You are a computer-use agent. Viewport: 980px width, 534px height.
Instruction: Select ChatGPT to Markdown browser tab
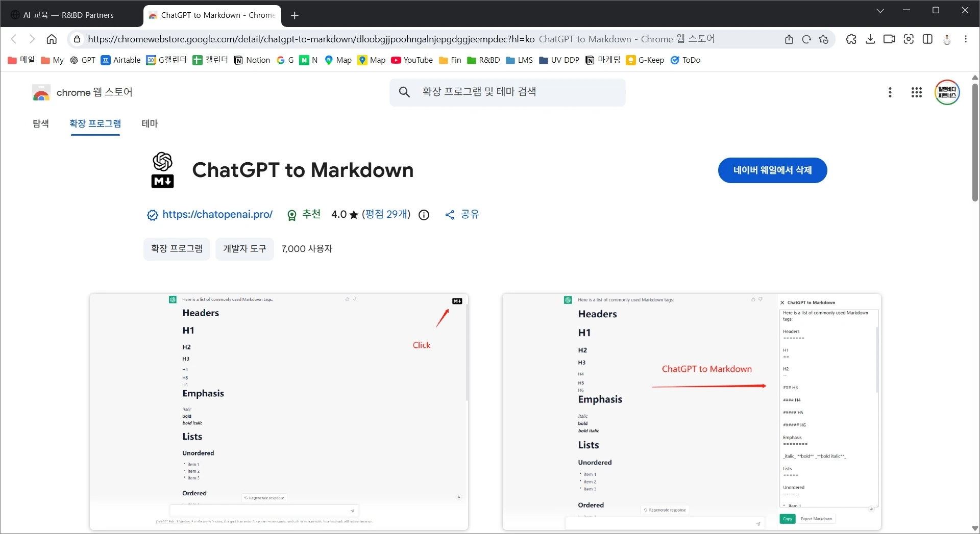(x=212, y=15)
